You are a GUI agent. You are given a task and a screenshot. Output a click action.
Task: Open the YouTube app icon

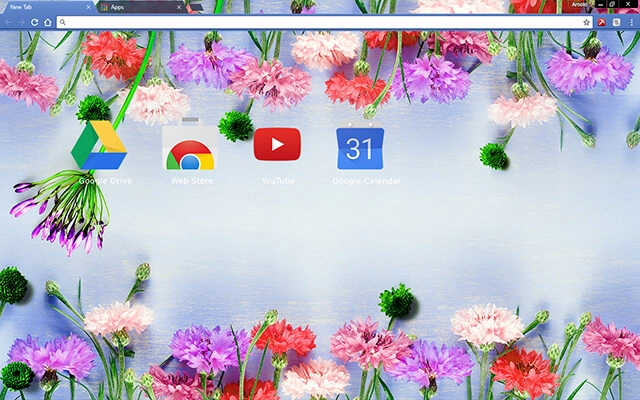point(277,144)
